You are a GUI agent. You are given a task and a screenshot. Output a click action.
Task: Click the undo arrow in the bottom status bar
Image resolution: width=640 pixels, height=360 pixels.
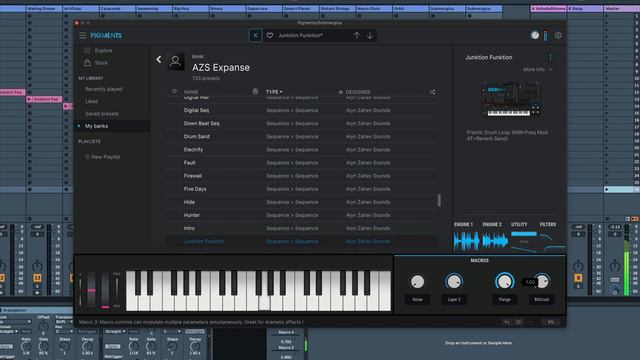click(507, 322)
